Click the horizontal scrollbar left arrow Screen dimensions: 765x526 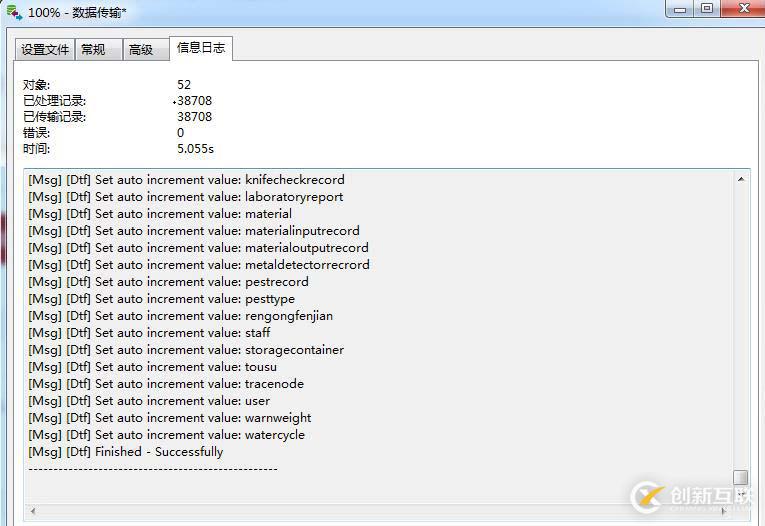click(x=32, y=511)
